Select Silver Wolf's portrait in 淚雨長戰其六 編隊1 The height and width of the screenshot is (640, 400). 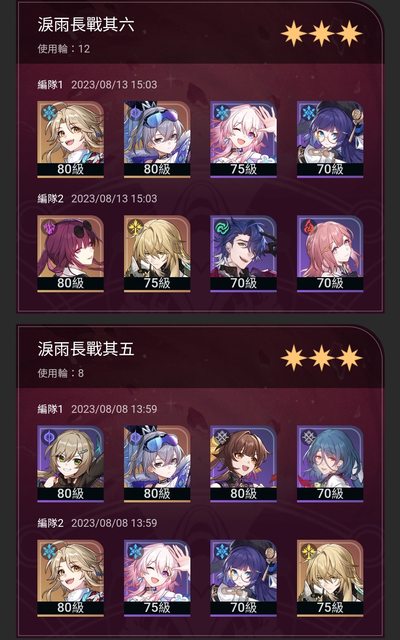coord(157,139)
